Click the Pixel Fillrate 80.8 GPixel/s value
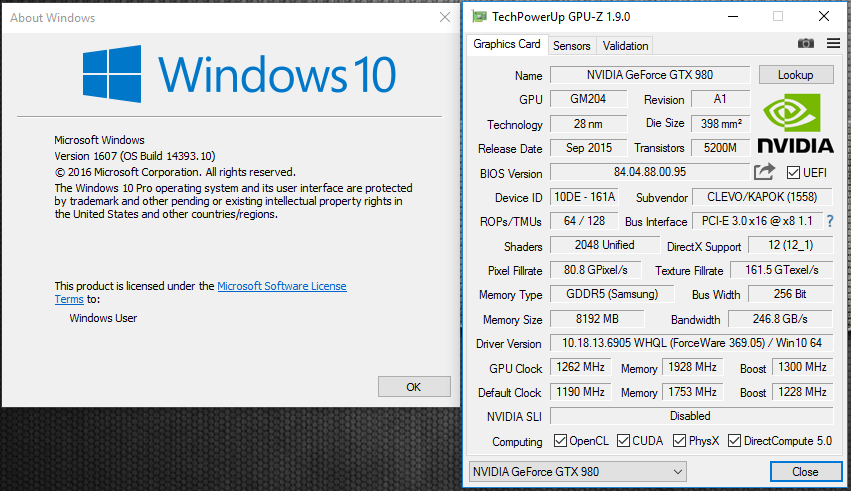 (x=595, y=270)
